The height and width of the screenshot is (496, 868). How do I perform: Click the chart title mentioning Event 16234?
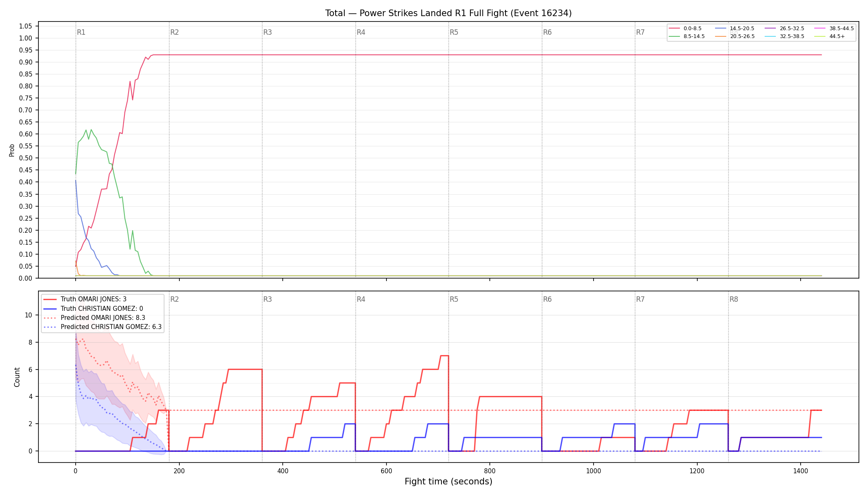coord(448,13)
